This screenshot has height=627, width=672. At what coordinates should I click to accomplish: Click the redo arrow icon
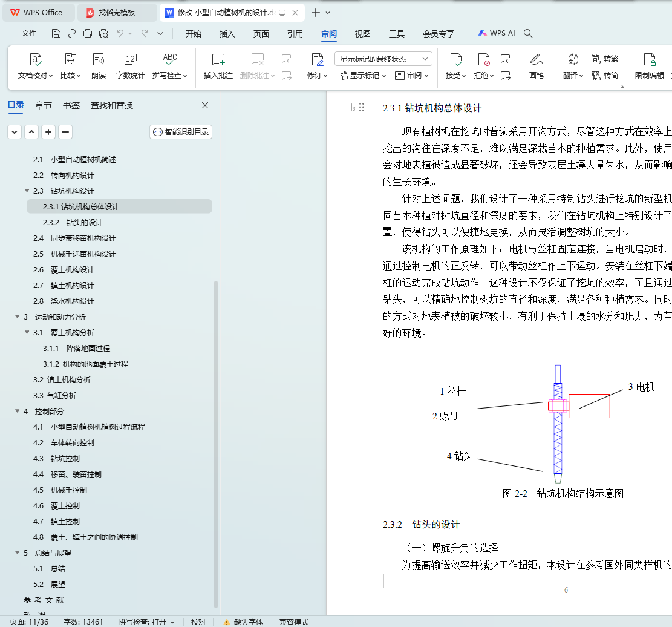click(x=145, y=33)
